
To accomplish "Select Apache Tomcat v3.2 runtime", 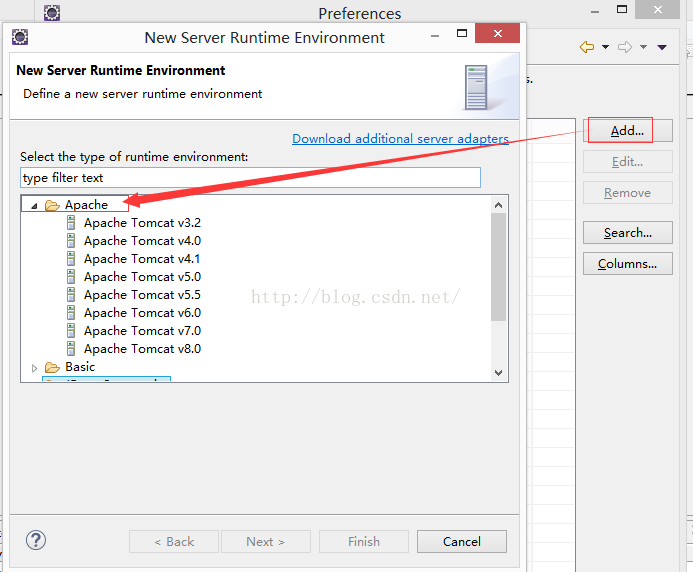I will tap(142, 223).
